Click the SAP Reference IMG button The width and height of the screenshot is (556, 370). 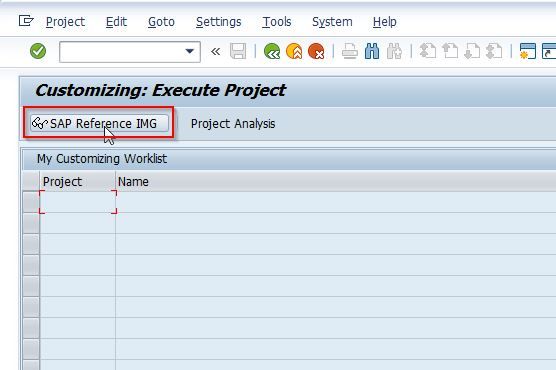99,123
